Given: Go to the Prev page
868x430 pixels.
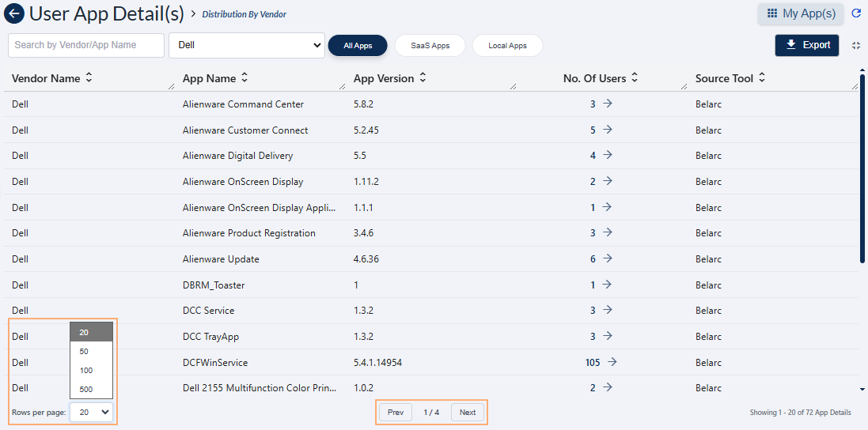Looking at the screenshot, I should point(396,413).
